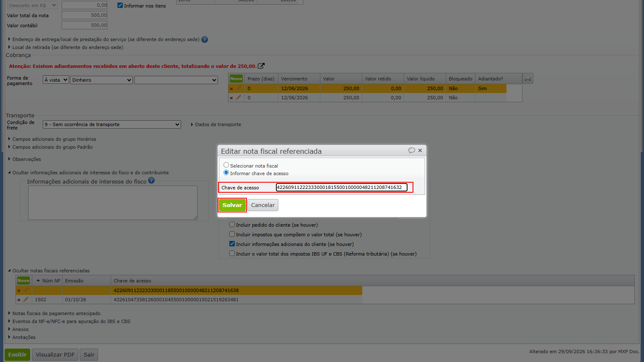Close the Editar nota fiscal referenciada dialog
Viewport: 644px width, 362px height.
click(420, 150)
